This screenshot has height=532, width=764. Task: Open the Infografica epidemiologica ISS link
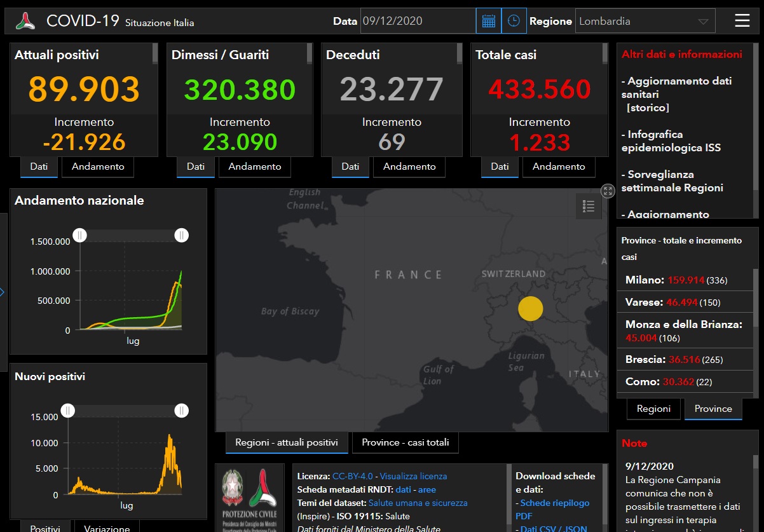671,141
